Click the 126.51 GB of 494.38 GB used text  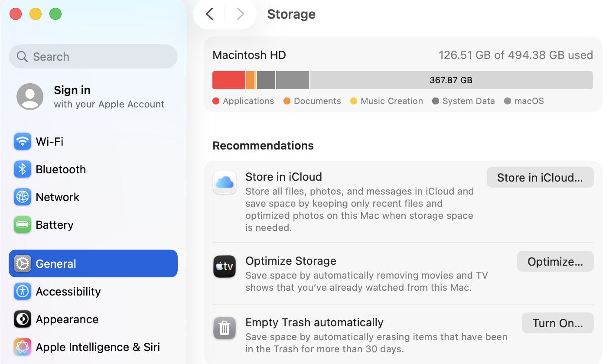point(516,55)
